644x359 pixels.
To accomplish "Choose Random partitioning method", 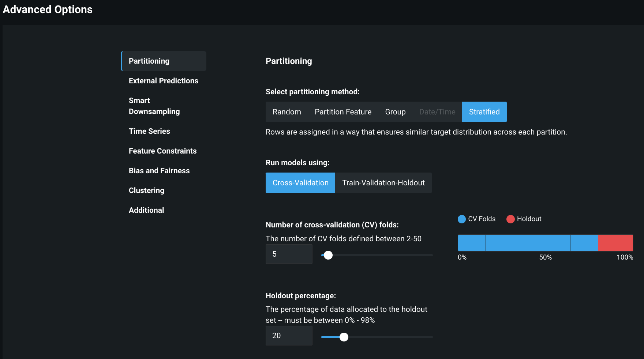I will tap(287, 112).
